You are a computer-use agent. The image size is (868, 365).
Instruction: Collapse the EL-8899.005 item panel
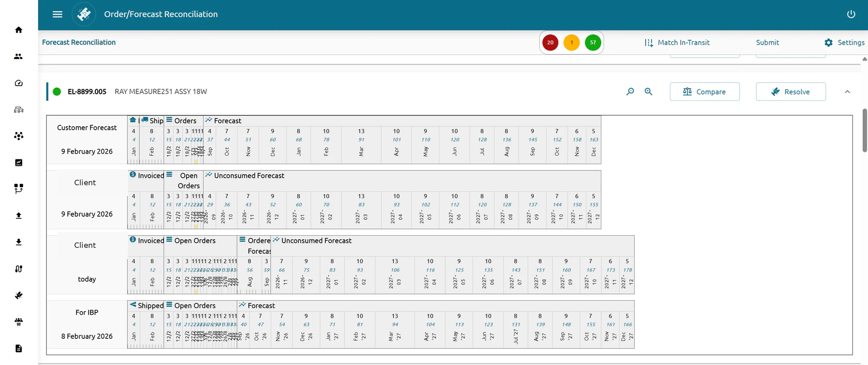click(847, 92)
